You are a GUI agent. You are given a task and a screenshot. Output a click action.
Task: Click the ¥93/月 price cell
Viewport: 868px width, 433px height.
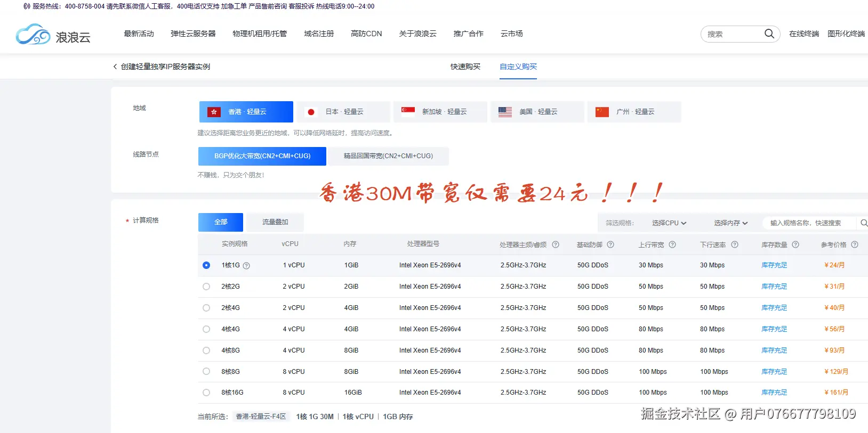pos(834,350)
